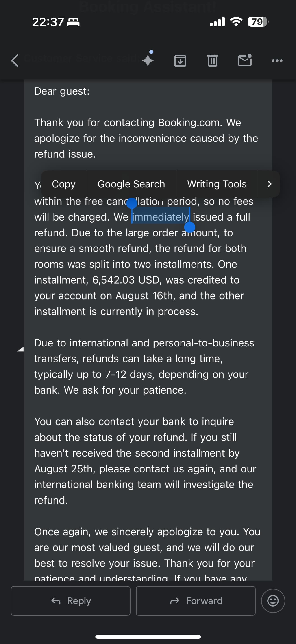Open Writing Tools from the popup
Screen dimensions: 296x644
(217, 184)
